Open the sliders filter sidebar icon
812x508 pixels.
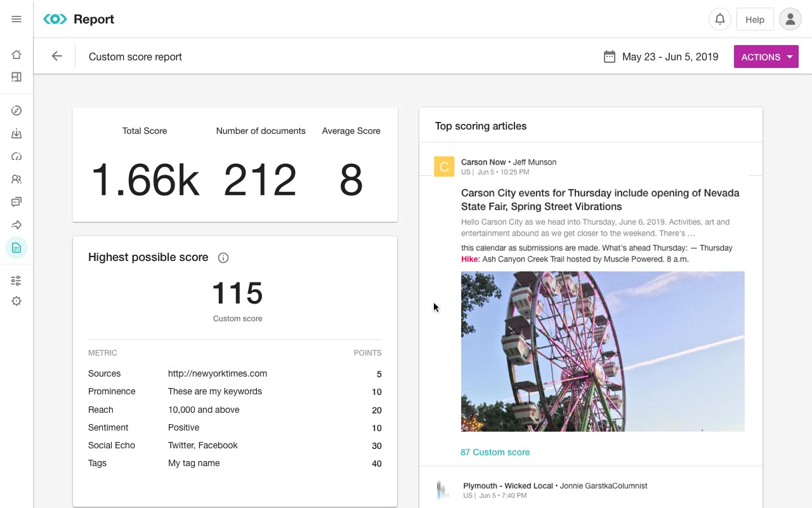(16, 281)
